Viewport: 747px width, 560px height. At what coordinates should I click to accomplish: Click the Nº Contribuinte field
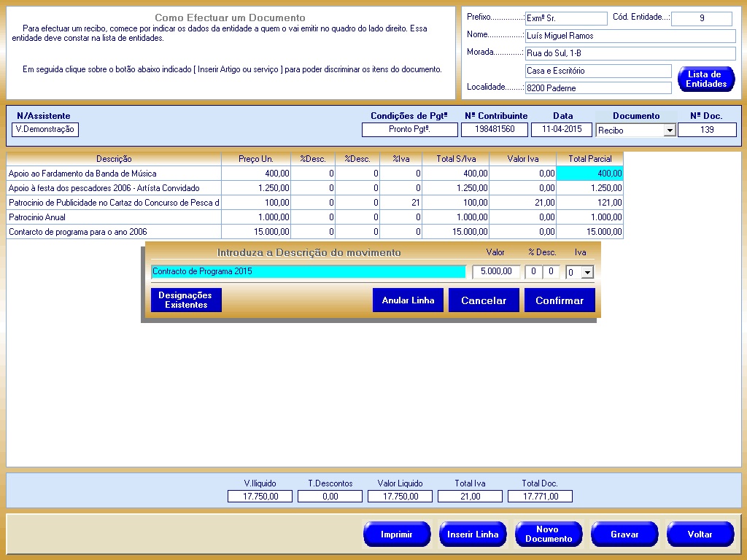(495, 130)
